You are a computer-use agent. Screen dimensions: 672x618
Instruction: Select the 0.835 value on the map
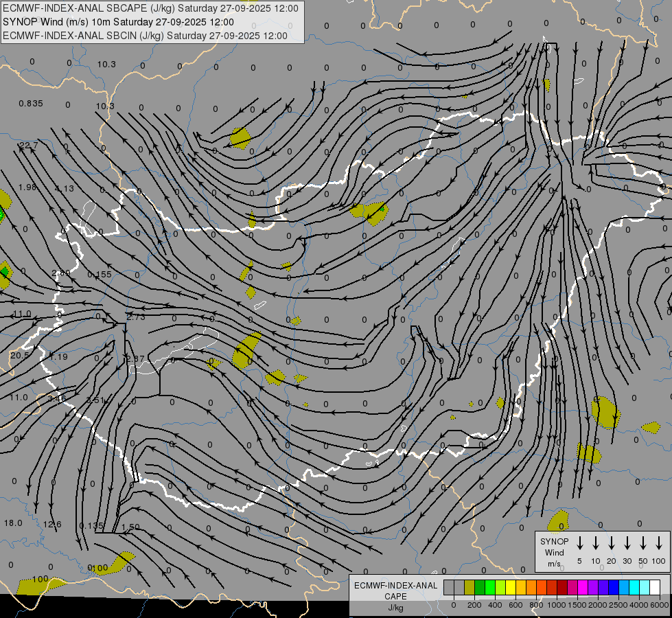31,104
